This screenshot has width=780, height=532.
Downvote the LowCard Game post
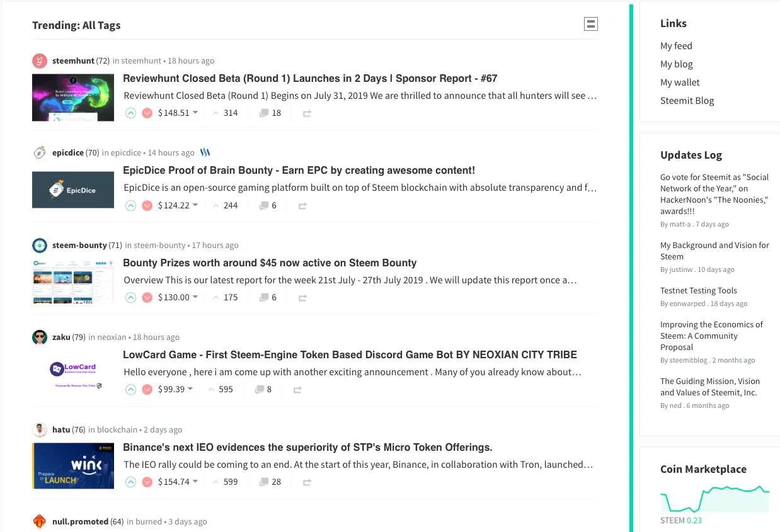pyautogui.click(x=147, y=390)
